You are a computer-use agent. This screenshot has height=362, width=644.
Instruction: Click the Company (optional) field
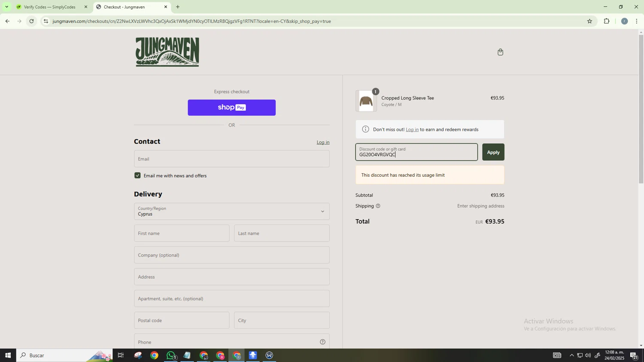click(232, 255)
